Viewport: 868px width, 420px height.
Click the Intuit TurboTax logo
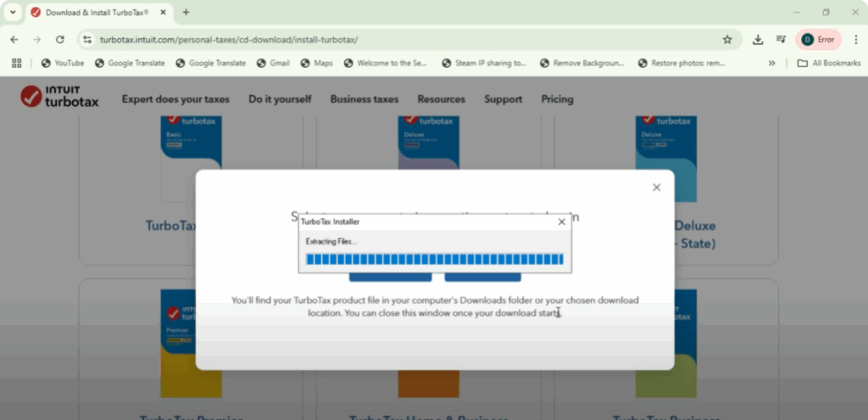pyautogui.click(x=60, y=97)
